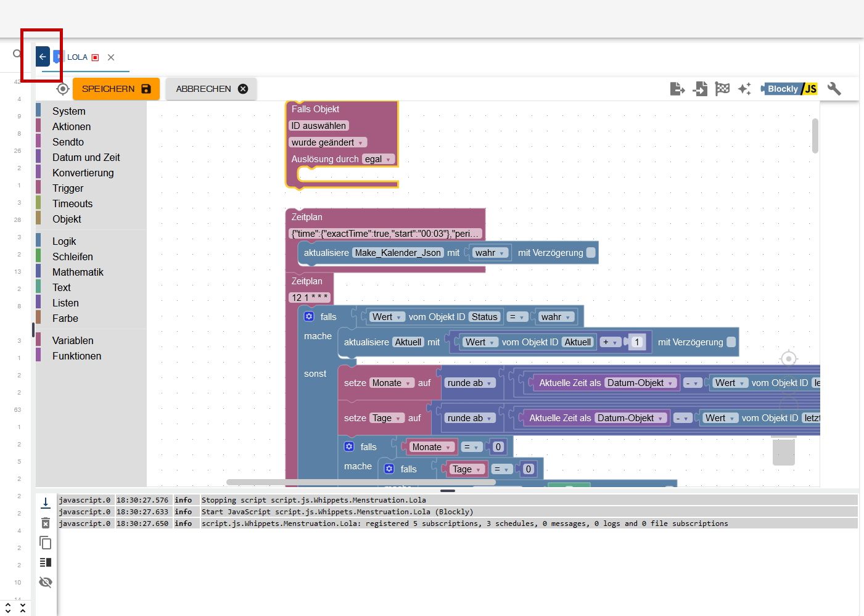Close the LOLA script tab
864x616 pixels.
click(x=111, y=57)
